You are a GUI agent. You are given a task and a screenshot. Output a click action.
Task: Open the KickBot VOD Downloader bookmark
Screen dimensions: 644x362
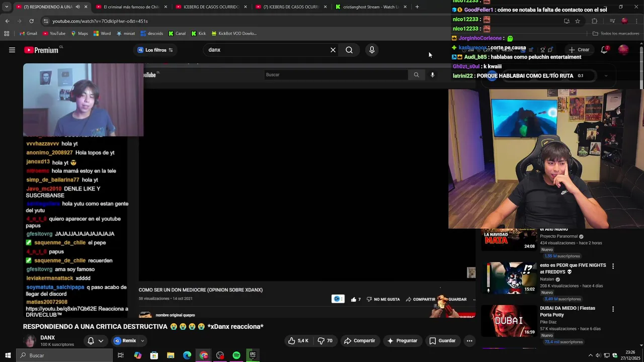point(234,34)
